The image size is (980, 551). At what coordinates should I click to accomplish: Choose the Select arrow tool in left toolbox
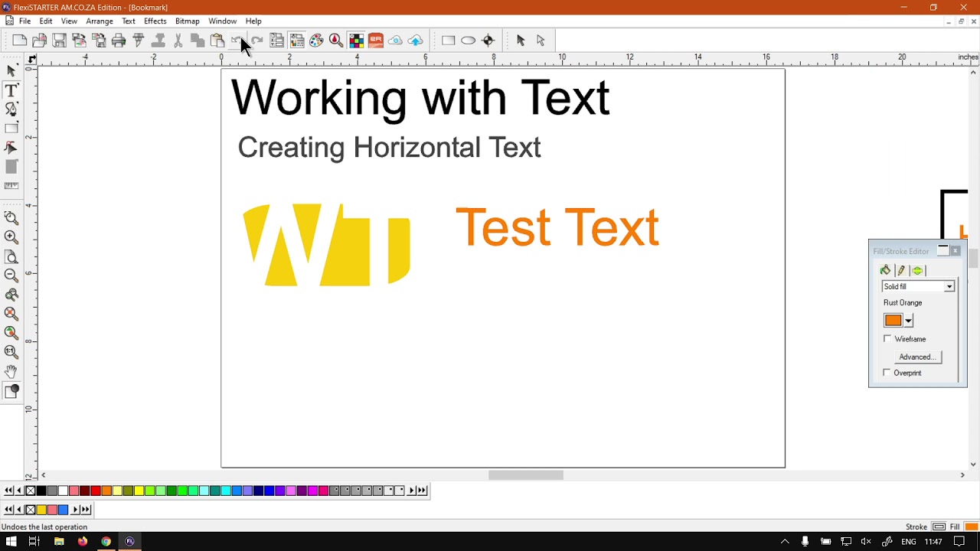click(x=11, y=71)
